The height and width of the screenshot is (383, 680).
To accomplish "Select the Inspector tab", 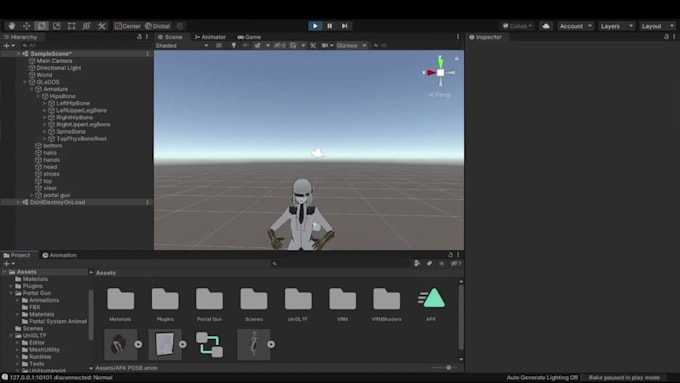I will pos(485,37).
